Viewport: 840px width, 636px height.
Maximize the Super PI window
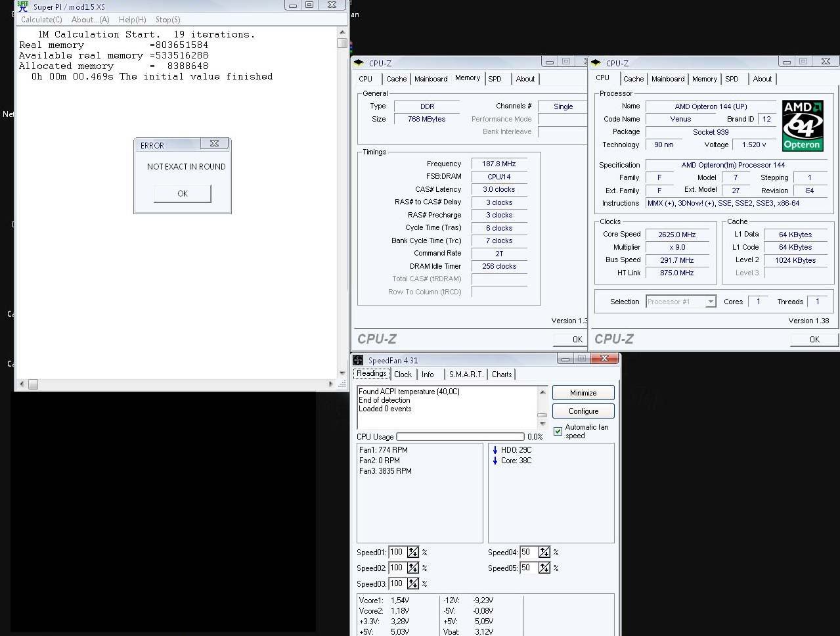pos(309,5)
